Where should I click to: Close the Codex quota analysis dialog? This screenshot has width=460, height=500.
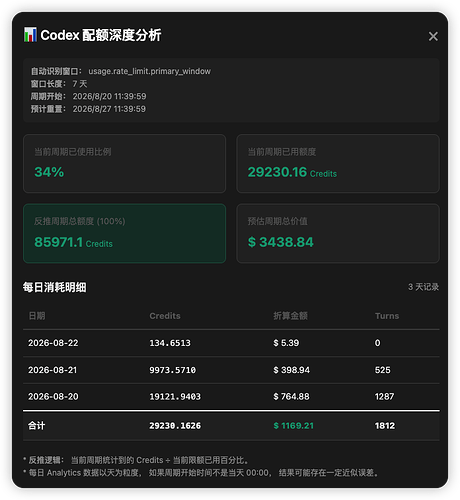433,36
